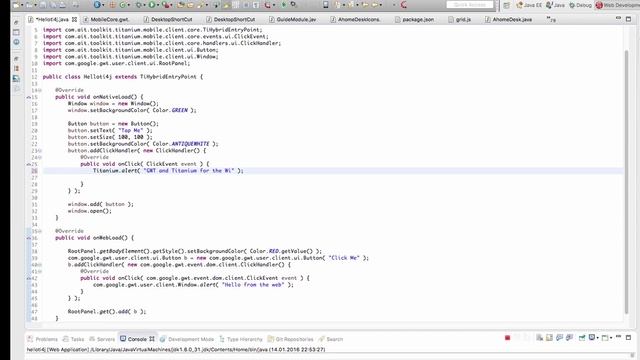
Task: Maximize the Console view
Action: point(629,338)
